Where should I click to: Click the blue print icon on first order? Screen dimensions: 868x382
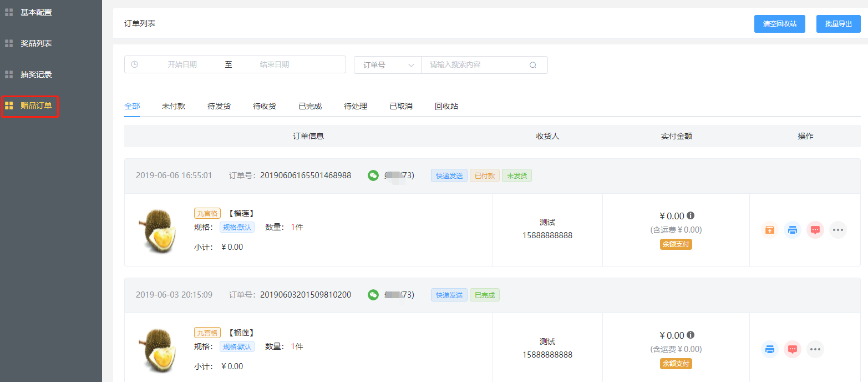pyautogui.click(x=793, y=230)
